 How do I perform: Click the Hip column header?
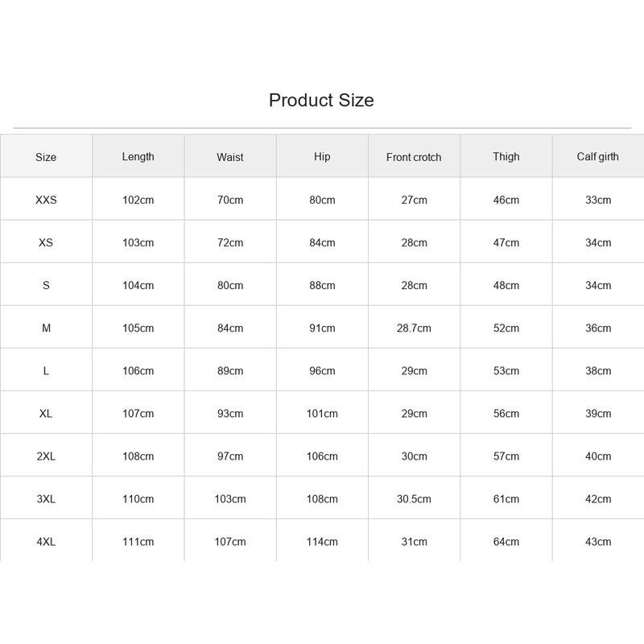(x=322, y=156)
